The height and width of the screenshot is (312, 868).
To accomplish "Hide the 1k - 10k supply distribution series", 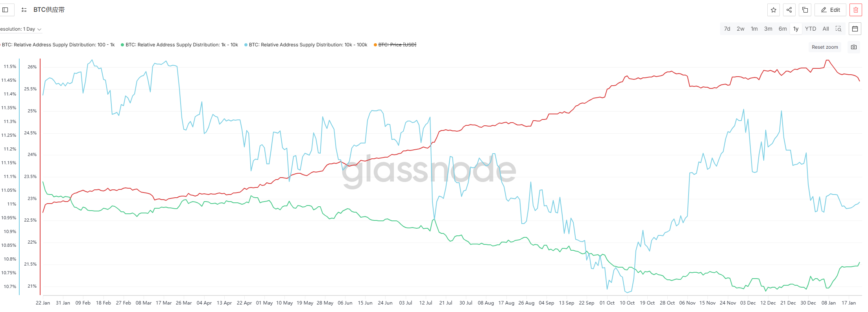I will click(x=181, y=45).
